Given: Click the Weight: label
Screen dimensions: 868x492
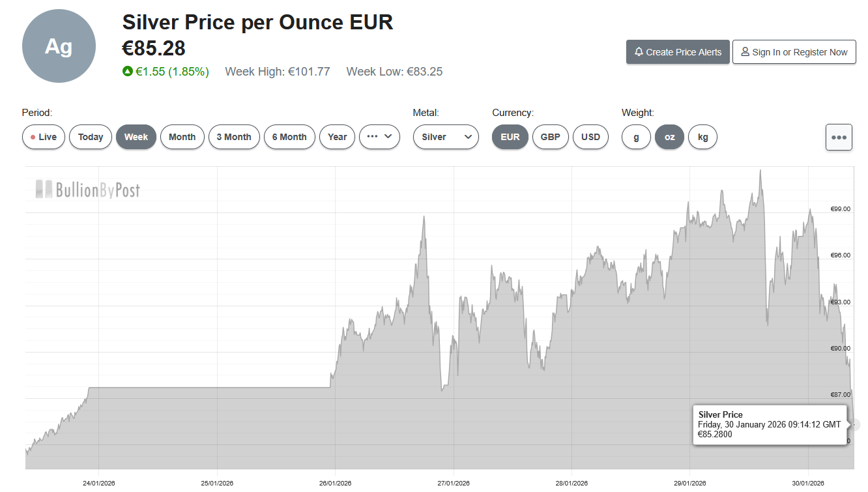Looking at the screenshot, I should point(638,113).
